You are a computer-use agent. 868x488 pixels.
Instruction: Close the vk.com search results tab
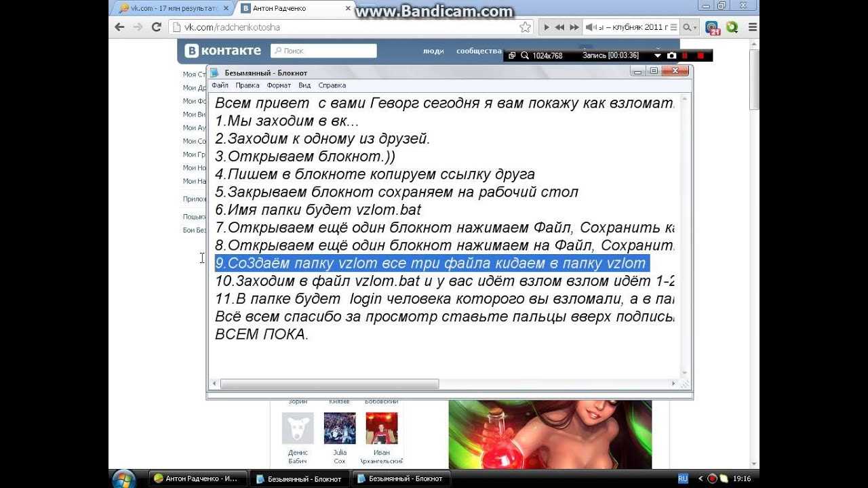pos(226,8)
